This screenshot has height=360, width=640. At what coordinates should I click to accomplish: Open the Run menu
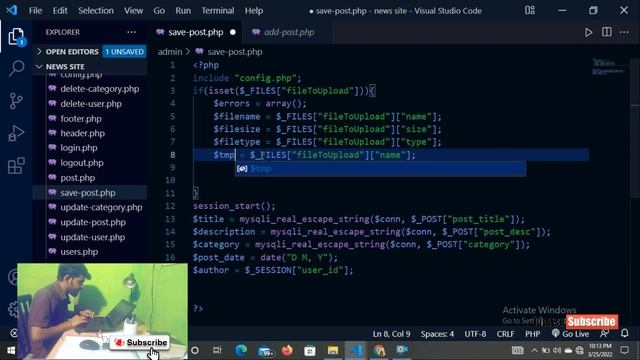click(x=183, y=11)
